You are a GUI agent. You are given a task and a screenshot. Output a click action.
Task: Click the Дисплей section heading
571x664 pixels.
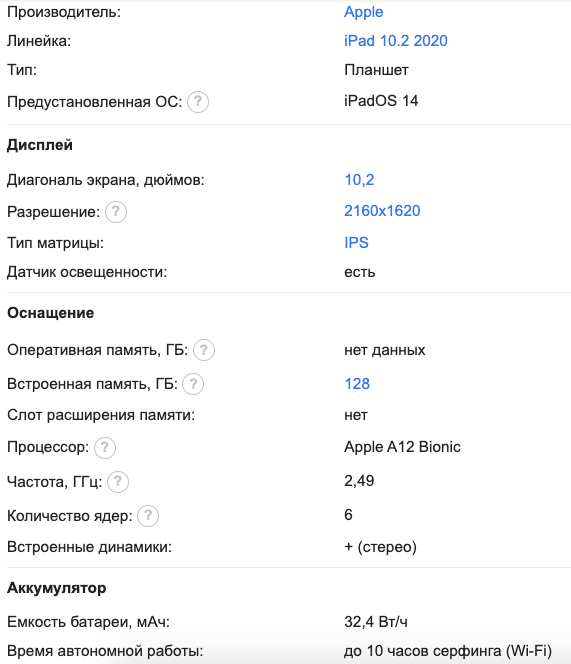40,145
